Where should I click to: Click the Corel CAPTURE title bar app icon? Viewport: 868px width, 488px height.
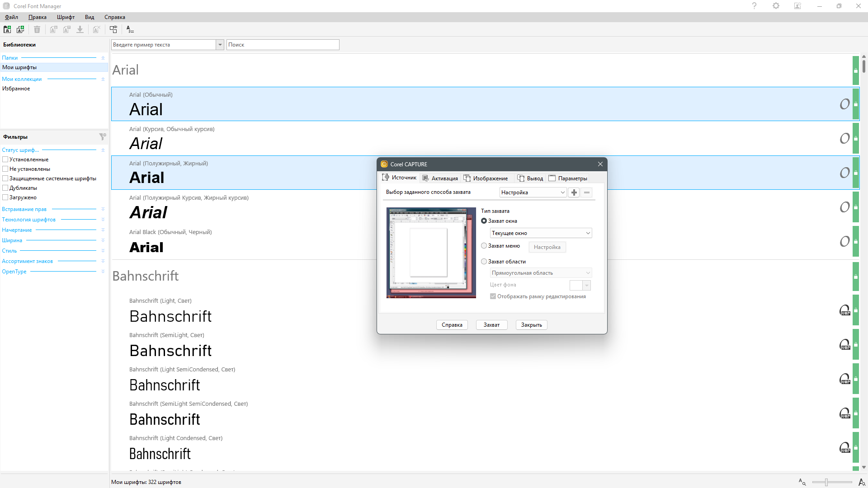pyautogui.click(x=384, y=164)
